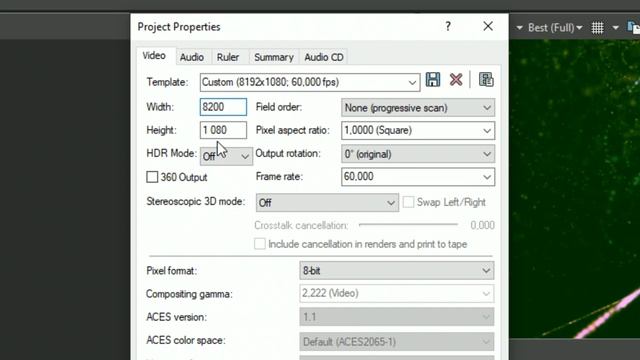640x360 pixels.
Task: Open the Field order dropdown
Action: 418,108
